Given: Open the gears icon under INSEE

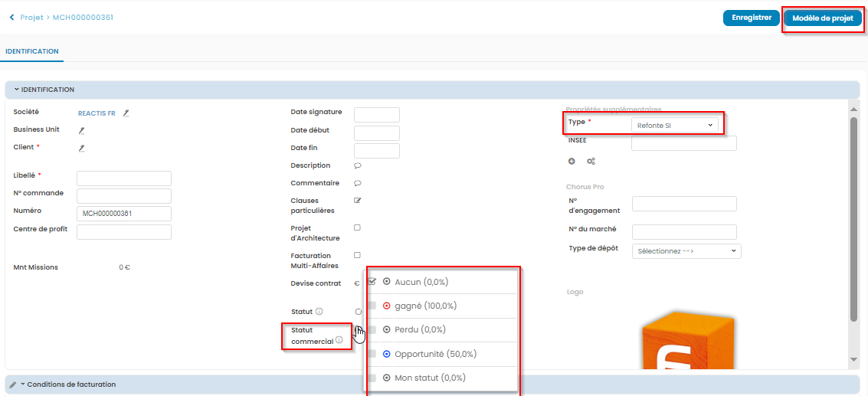Looking at the screenshot, I should [591, 161].
